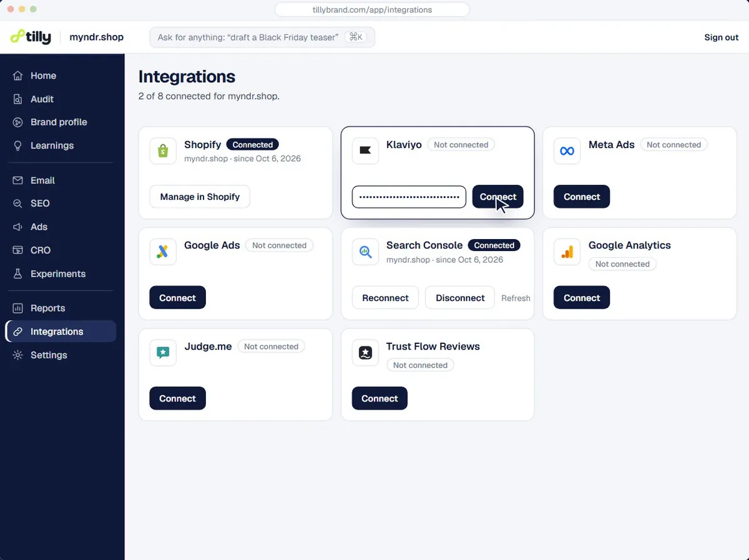Open the Home menu item

[x=61, y=76]
